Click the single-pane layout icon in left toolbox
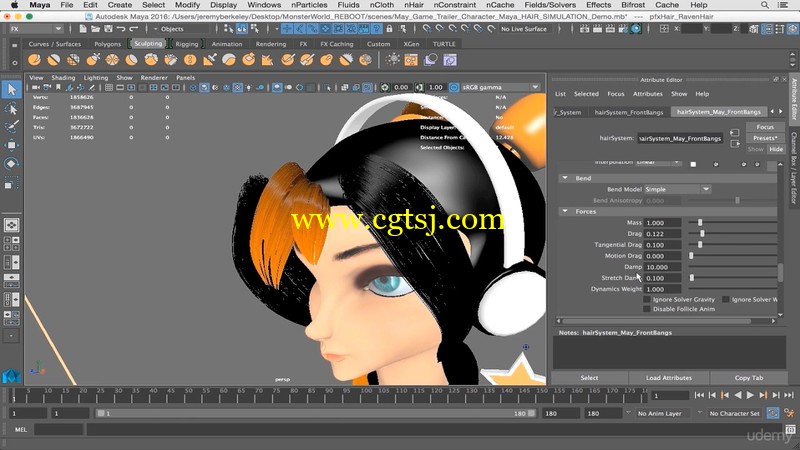Viewport: 800px width, 450px height. pos(11,224)
